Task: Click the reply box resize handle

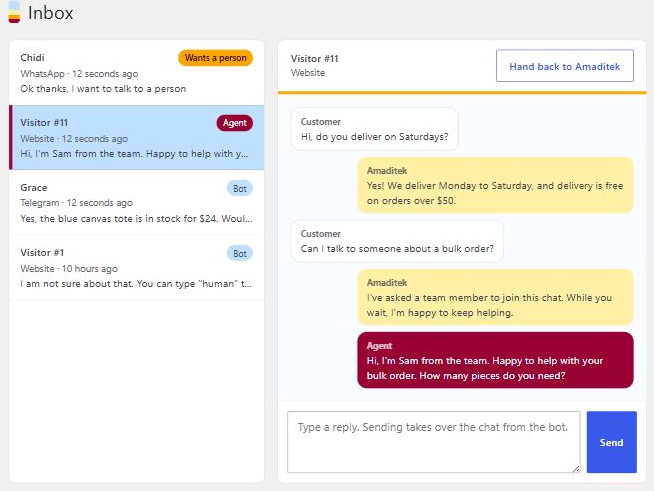Action: [x=576, y=469]
